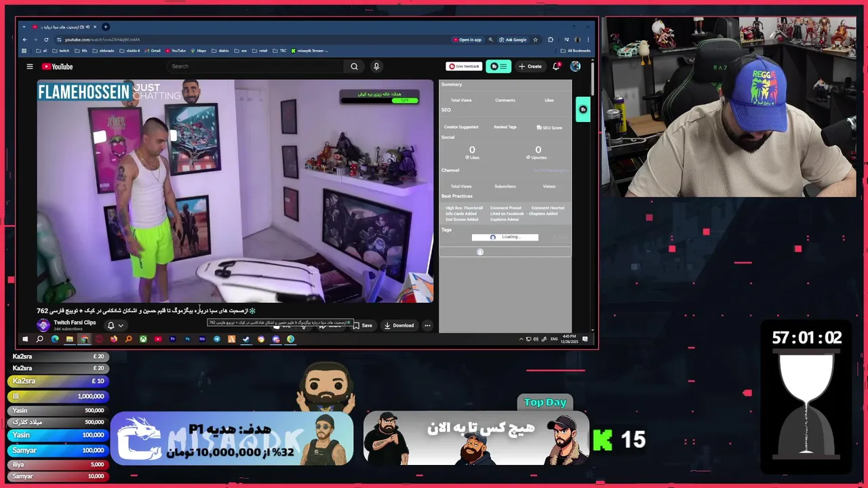Open the volume icon in system tray
868x488 pixels.
click(536, 339)
